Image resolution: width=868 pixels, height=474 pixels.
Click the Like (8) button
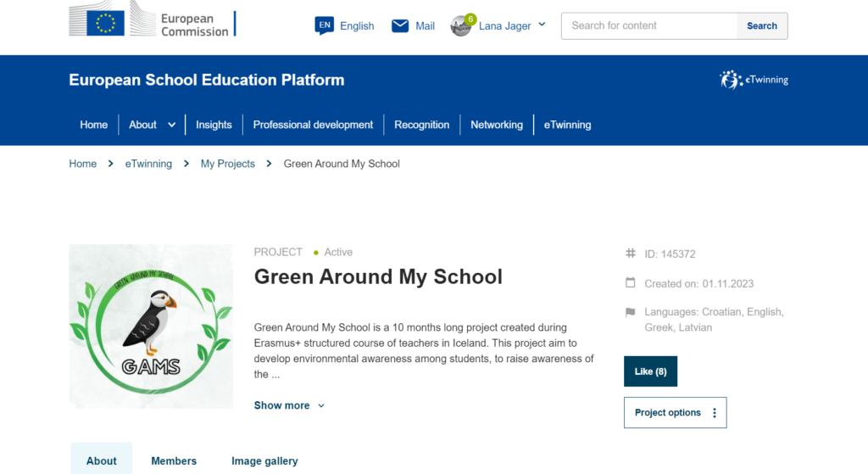650,371
